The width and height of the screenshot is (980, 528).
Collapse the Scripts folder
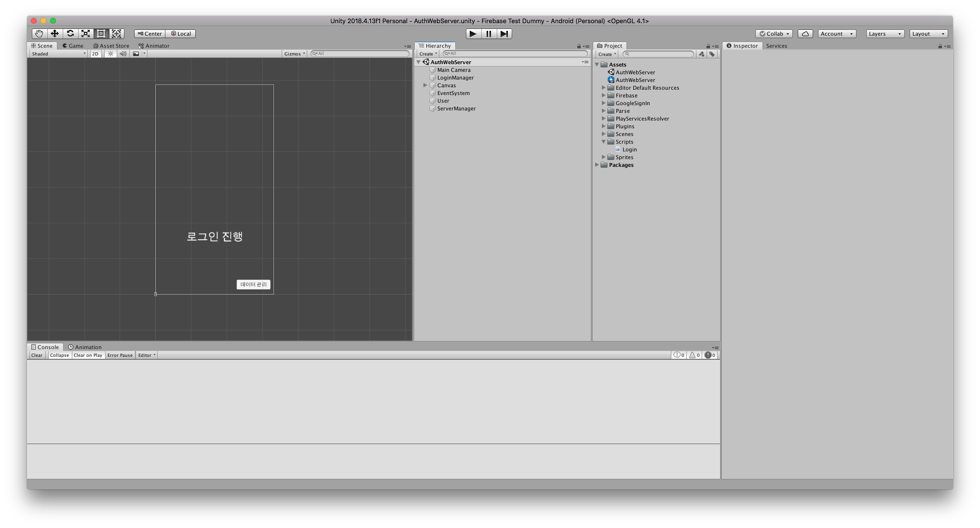603,142
